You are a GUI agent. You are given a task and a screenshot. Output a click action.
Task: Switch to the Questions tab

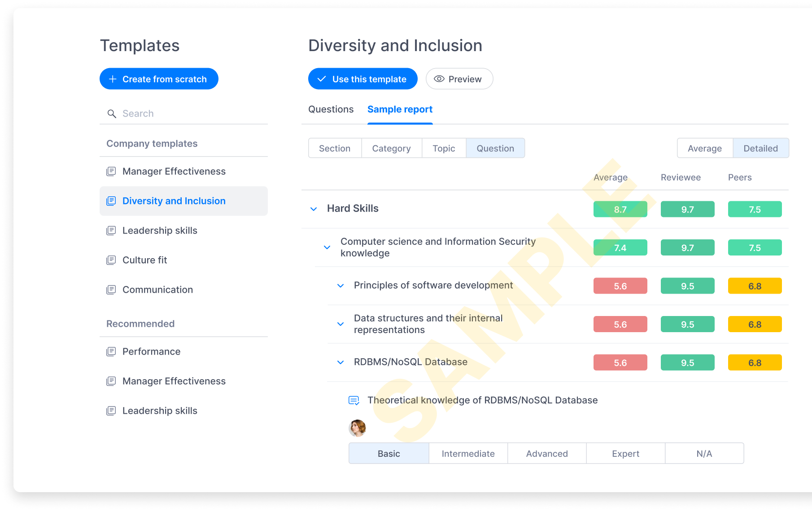pyautogui.click(x=331, y=109)
